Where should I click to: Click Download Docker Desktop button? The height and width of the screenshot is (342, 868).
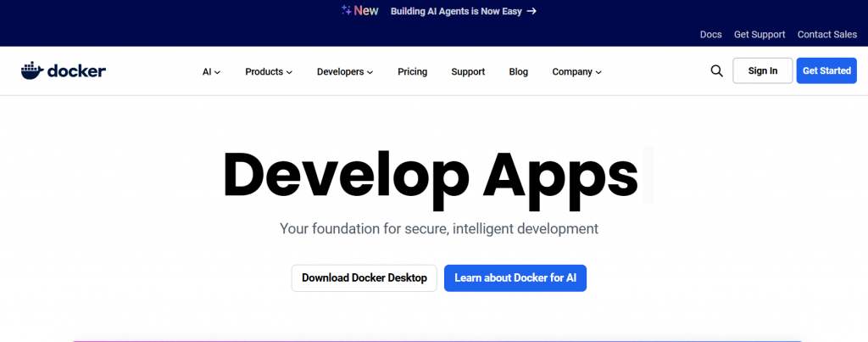point(364,278)
